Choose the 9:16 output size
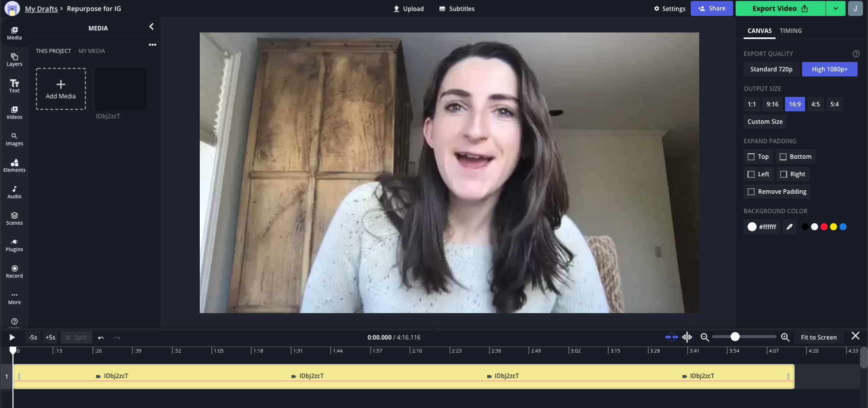Image resolution: width=868 pixels, height=408 pixels. [772, 104]
